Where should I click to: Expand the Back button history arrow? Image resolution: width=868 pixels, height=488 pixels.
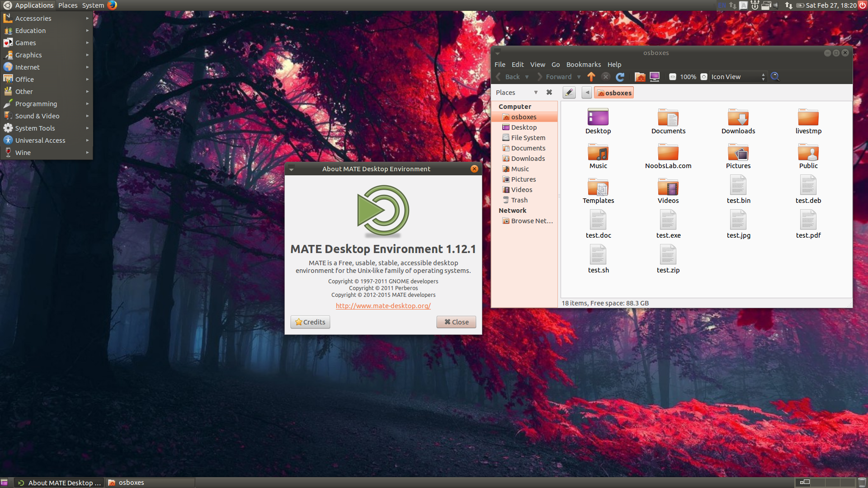click(527, 77)
